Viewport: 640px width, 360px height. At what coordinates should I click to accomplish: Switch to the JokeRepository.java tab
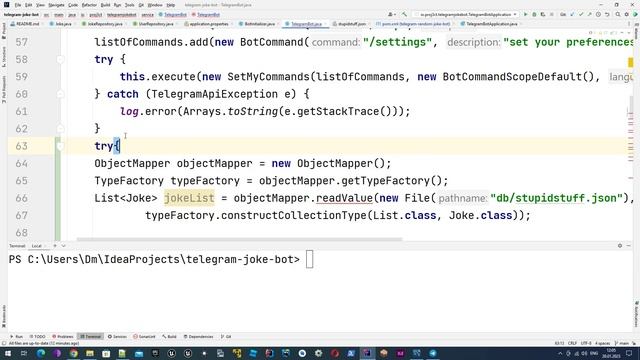tap(102, 24)
